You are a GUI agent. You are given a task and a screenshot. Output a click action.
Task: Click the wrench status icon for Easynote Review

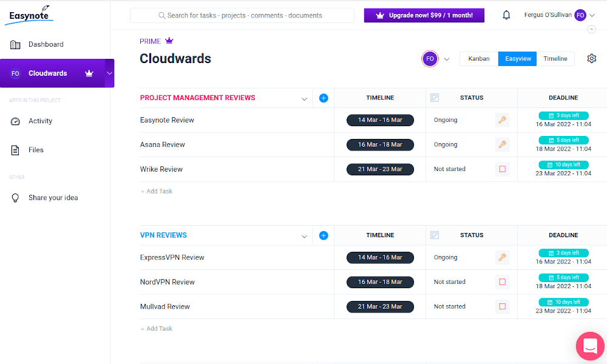[502, 120]
